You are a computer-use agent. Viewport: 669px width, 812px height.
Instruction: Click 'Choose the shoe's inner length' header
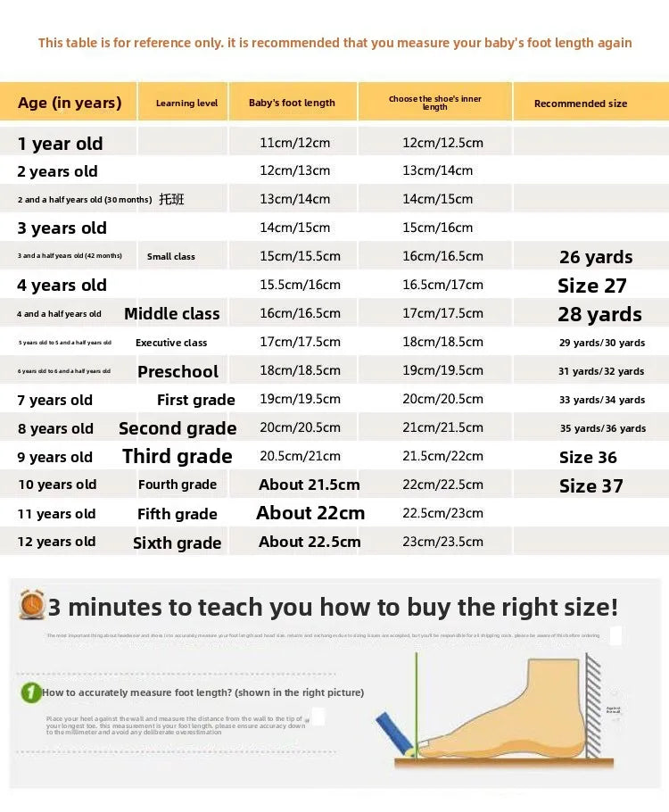pos(435,102)
